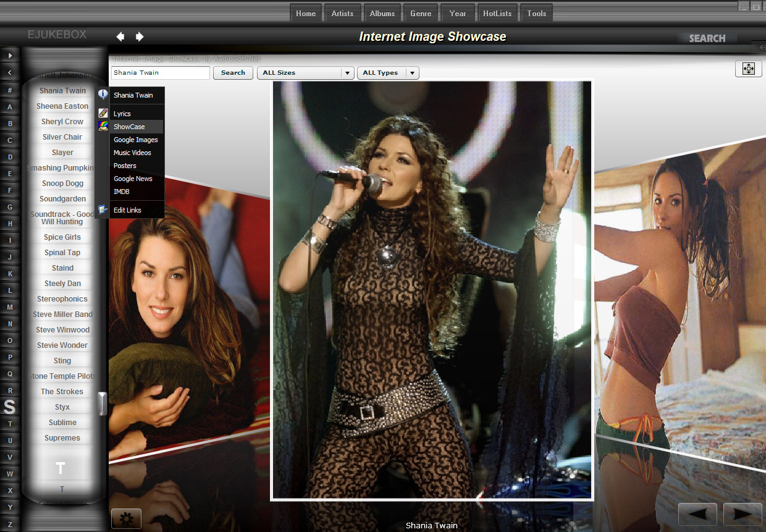Click the Lyrics pencil icon
Image resolution: width=766 pixels, height=532 pixels.
click(103, 114)
